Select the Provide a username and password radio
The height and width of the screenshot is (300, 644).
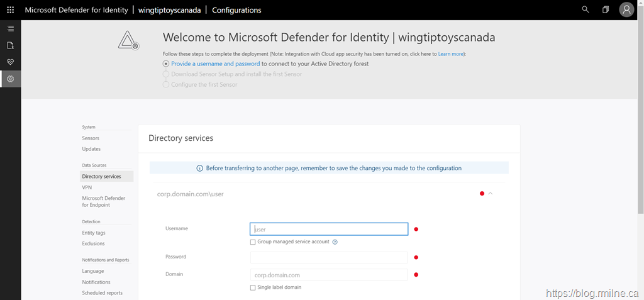pyautogui.click(x=166, y=64)
